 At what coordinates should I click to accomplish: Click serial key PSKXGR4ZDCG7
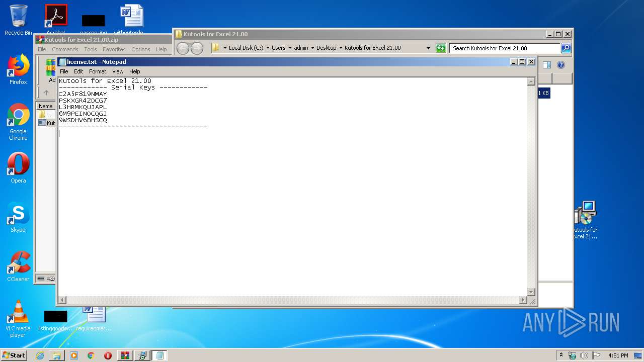tap(83, 101)
